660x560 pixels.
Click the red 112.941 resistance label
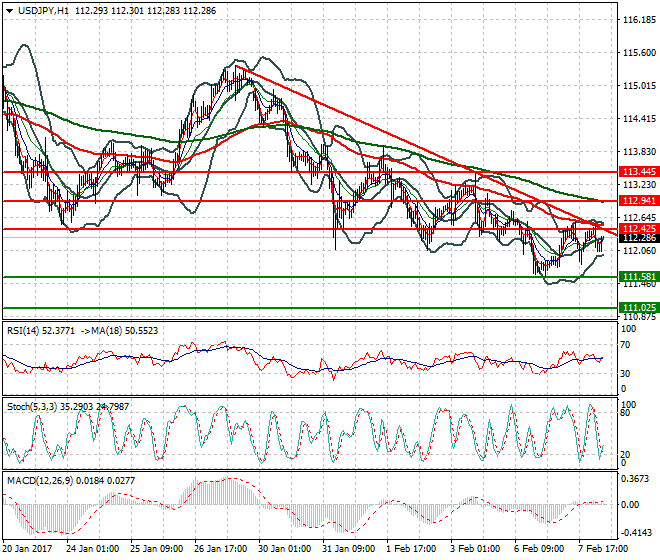tap(639, 201)
